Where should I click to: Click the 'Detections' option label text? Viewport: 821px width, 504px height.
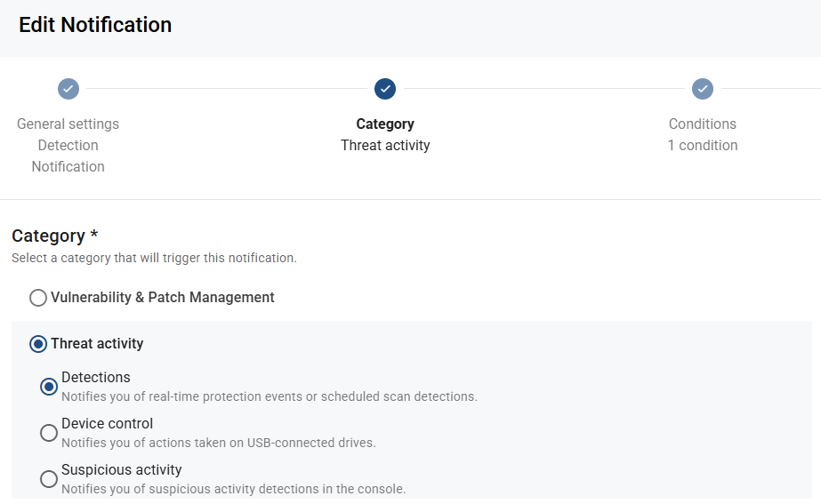click(x=96, y=378)
